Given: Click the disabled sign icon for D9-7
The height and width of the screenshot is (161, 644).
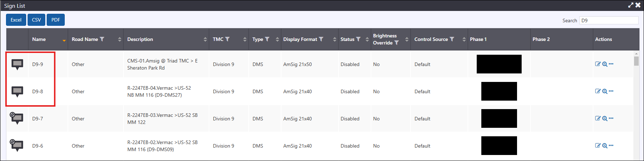Looking at the screenshot, I should click(16, 118).
